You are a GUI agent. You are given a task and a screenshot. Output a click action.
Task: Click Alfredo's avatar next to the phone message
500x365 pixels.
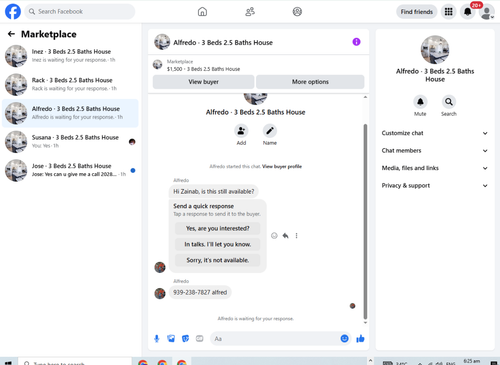(x=160, y=293)
